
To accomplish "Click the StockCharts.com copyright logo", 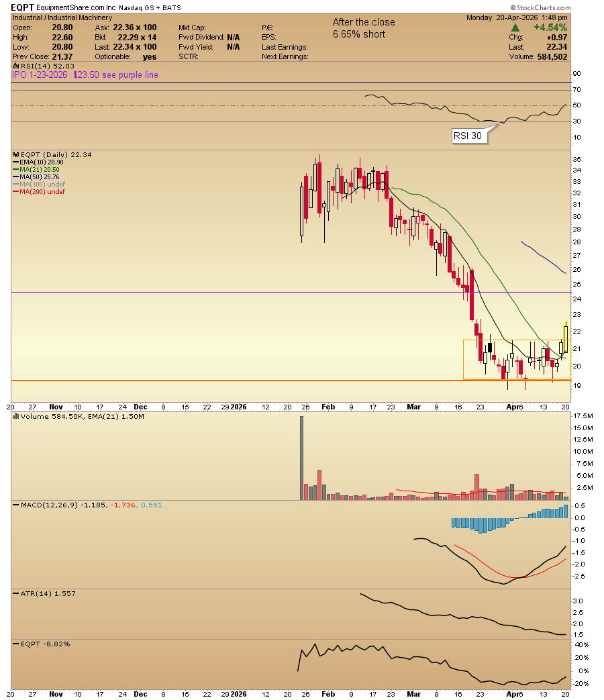I will coord(541,7).
